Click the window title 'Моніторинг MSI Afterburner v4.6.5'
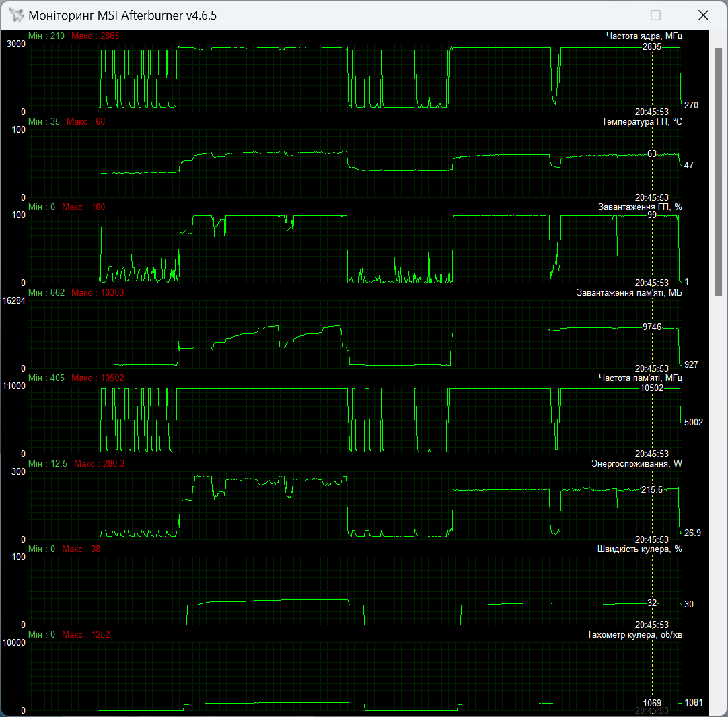The width and height of the screenshot is (728, 717). pos(122,15)
